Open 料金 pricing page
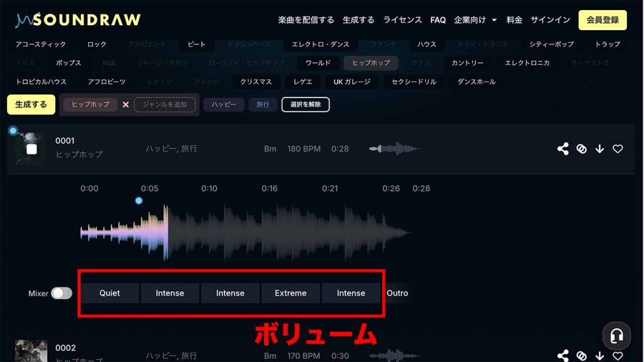Image resolution: width=644 pixels, height=362 pixels. (514, 19)
